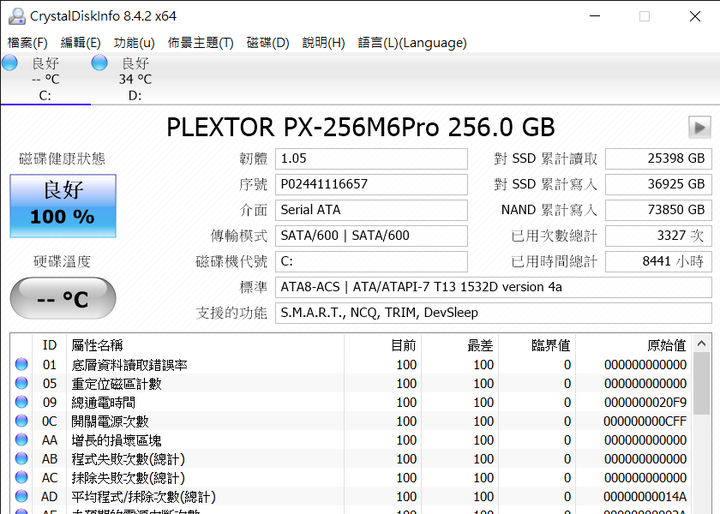
Task: Click the 目前 column header
Action: pos(383,345)
